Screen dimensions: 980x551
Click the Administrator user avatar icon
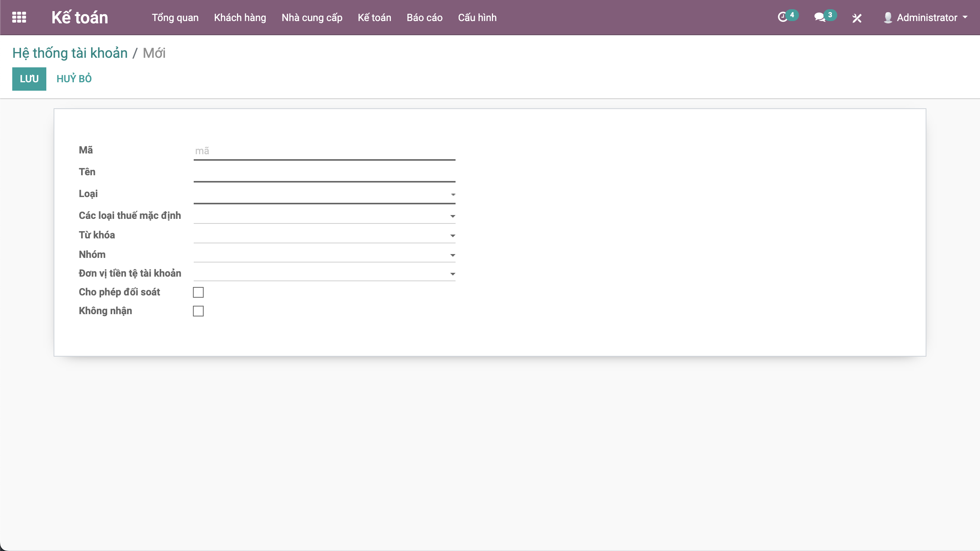coord(888,18)
